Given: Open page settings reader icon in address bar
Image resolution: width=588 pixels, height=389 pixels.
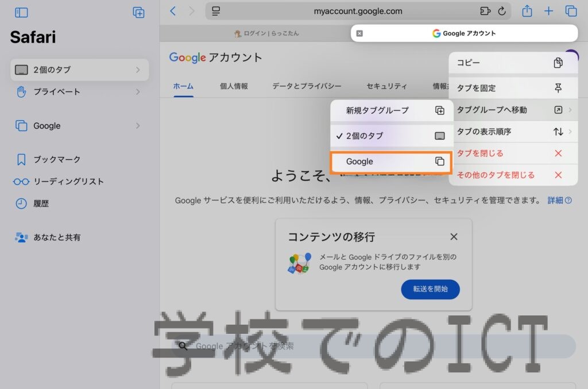Looking at the screenshot, I should tap(216, 11).
